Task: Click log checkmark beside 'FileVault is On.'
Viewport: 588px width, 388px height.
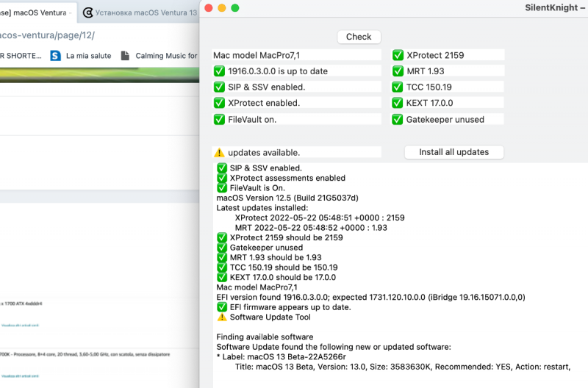Action: click(x=222, y=188)
